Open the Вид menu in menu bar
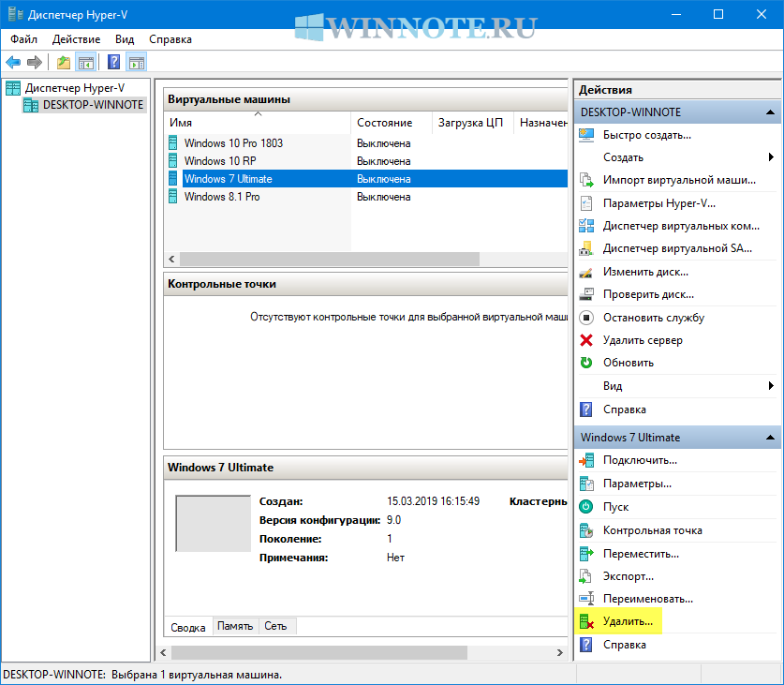Image resolution: width=784 pixels, height=685 pixels. (125, 39)
